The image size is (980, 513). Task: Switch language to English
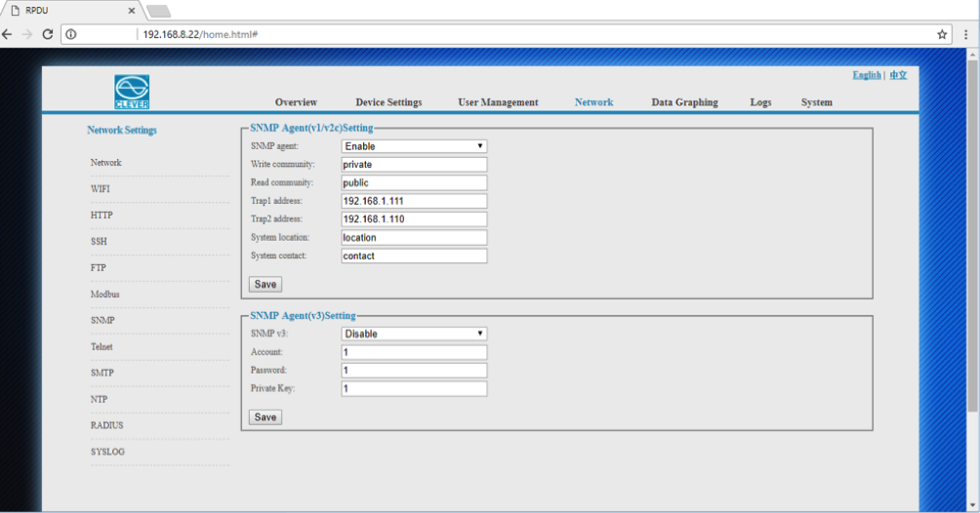(x=866, y=75)
